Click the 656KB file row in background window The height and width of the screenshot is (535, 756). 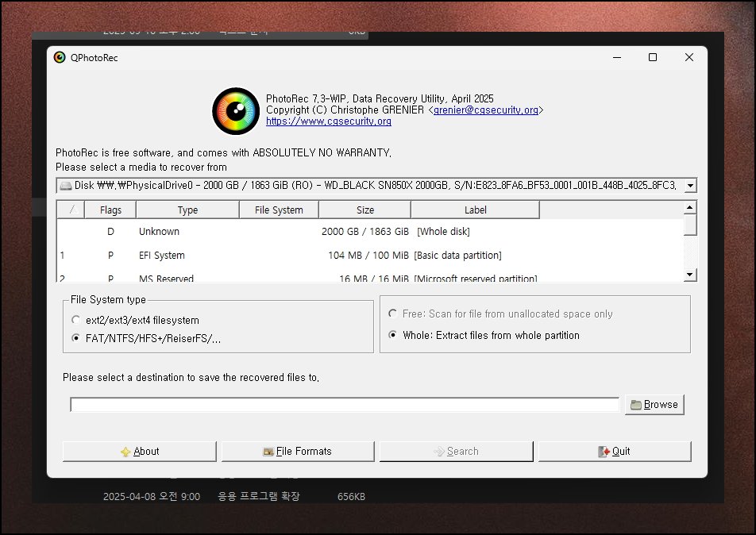[x=233, y=496]
